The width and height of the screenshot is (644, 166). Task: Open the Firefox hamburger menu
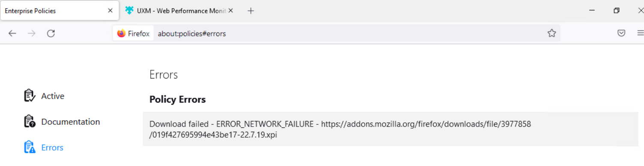tap(640, 33)
